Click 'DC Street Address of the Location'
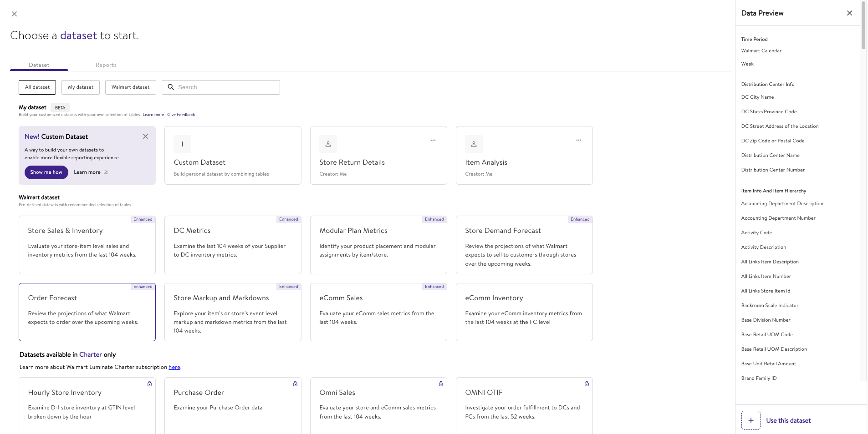Viewport: 868px width, 434px height. click(780, 126)
